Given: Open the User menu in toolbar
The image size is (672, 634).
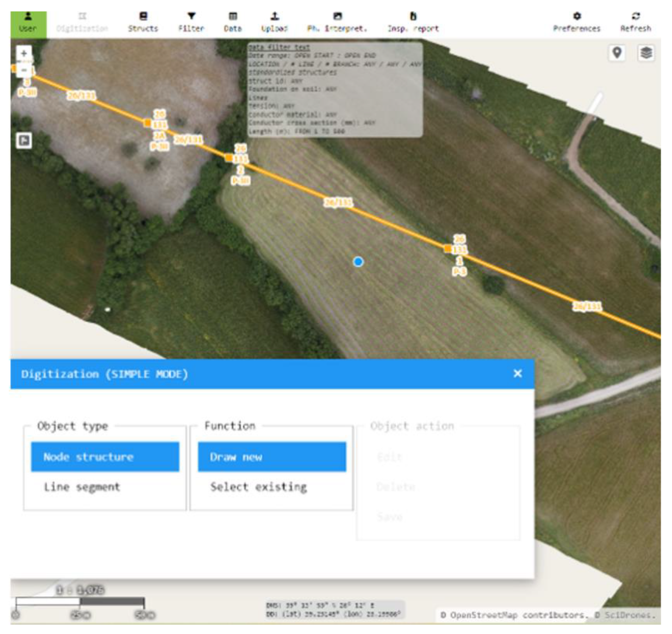Looking at the screenshot, I should click(x=28, y=23).
